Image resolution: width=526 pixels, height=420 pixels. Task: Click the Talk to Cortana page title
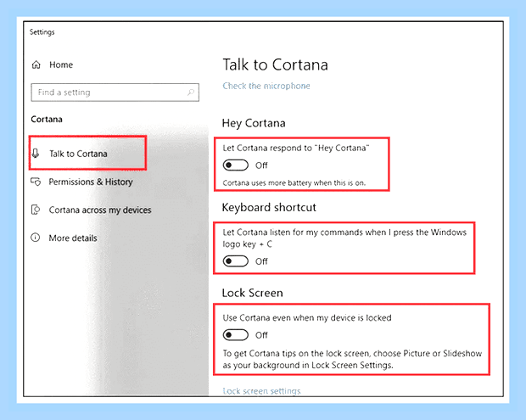275,64
